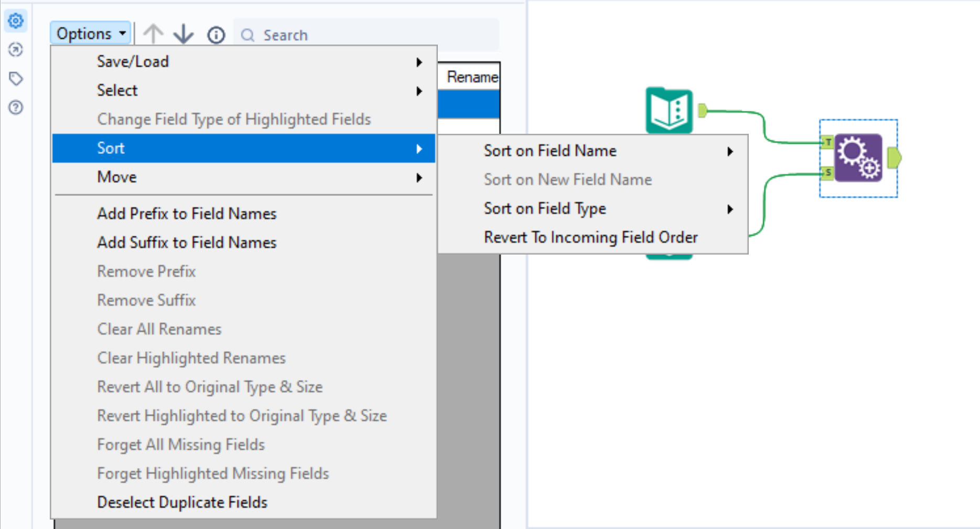Click the annotation tag icon
This screenshot has height=529, width=980.
point(16,79)
